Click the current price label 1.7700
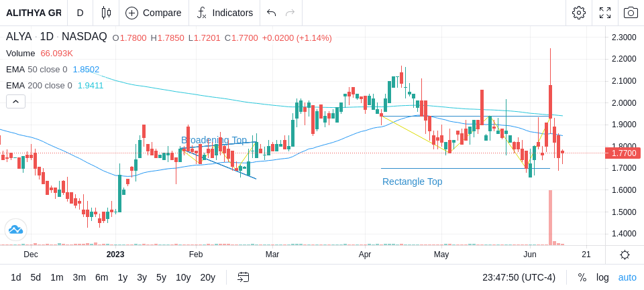 pyautogui.click(x=623, y=153)
